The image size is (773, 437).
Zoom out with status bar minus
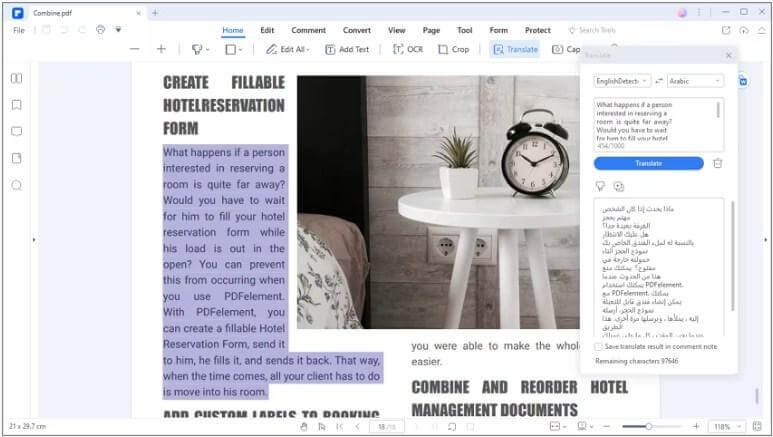pyautogui.click(x=607, y=427)
